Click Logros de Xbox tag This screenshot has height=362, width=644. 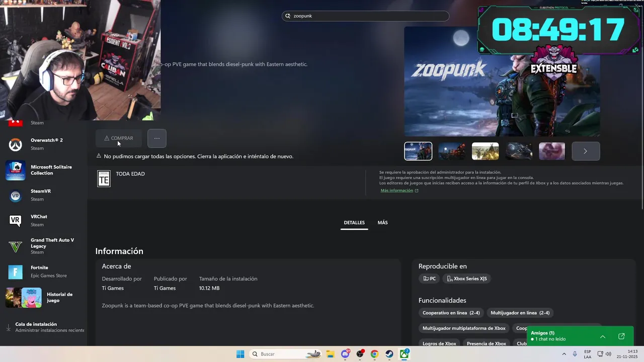pyautogui.click(x=439, y=344)
